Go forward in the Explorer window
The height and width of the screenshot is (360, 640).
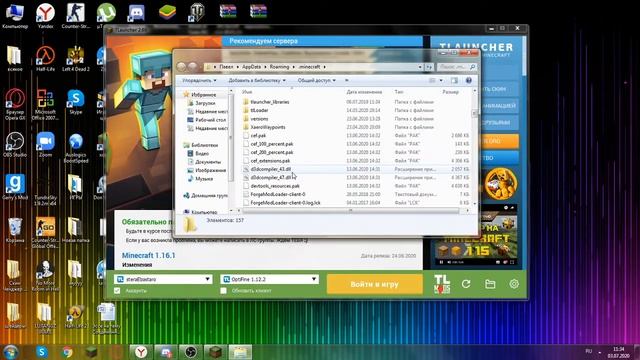click(192, 67)
